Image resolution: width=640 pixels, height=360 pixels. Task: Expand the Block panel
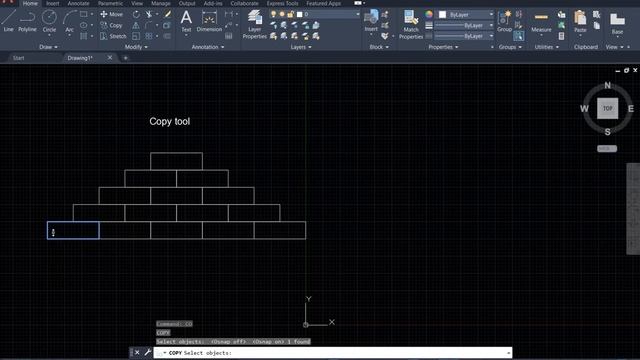click(379, 47)
